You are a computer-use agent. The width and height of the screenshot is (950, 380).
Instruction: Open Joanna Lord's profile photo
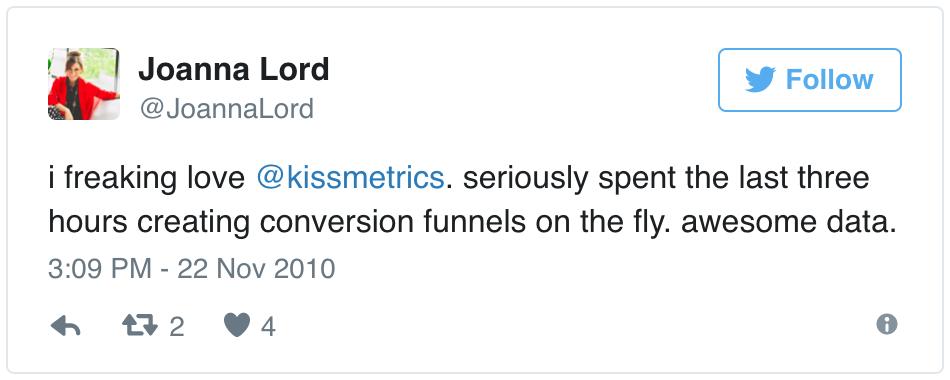[84, 84]
